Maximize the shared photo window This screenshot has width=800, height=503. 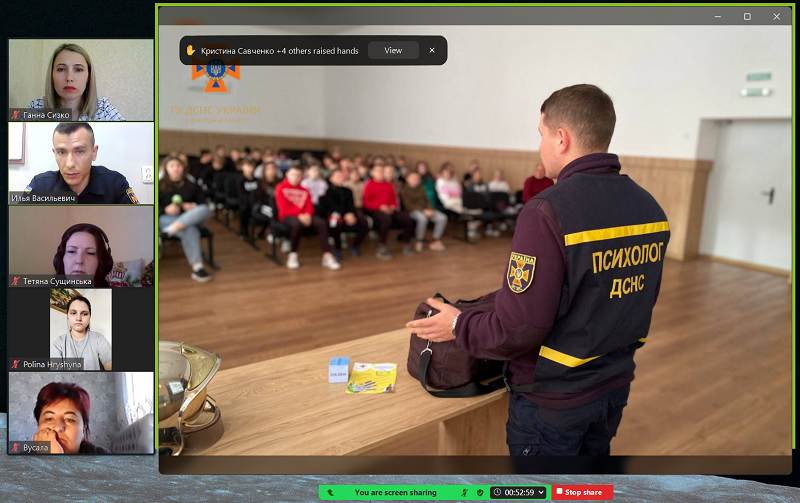click(x=747, y=16)
